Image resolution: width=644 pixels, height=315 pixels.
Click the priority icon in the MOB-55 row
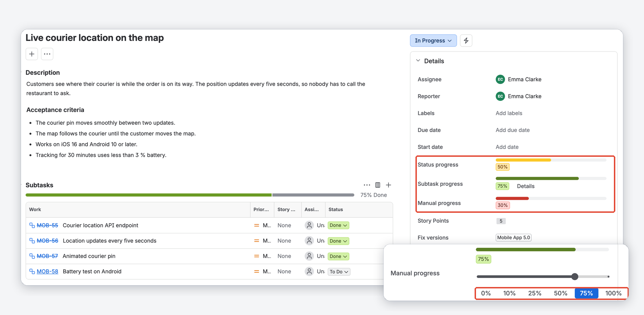[257, 225]
